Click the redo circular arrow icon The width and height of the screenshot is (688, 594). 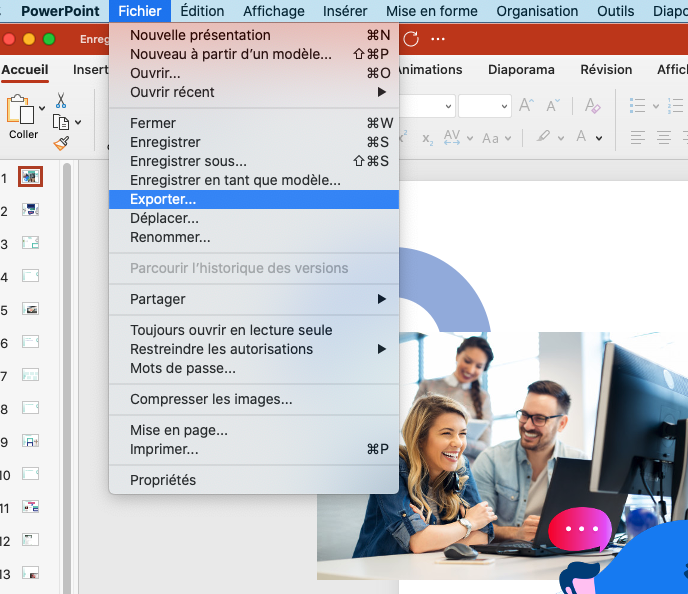pos(411,39)
